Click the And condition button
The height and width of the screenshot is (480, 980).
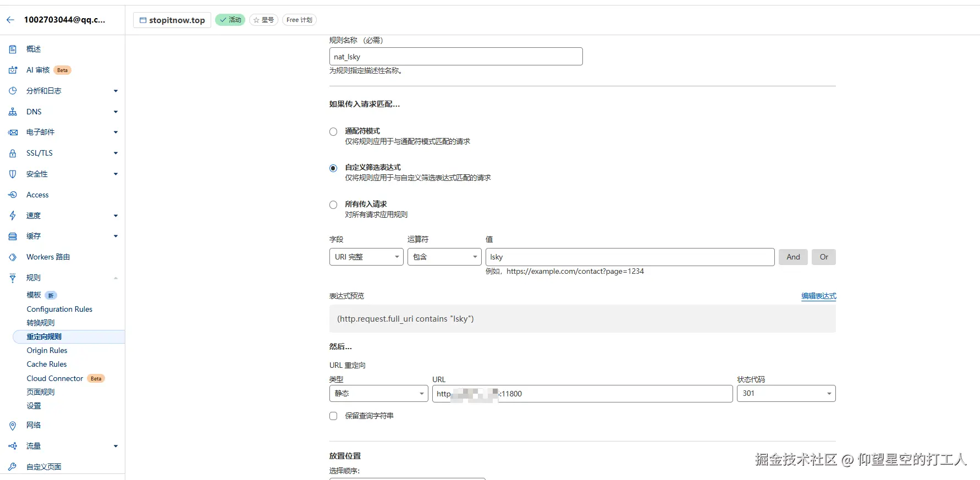coord(793,257)
